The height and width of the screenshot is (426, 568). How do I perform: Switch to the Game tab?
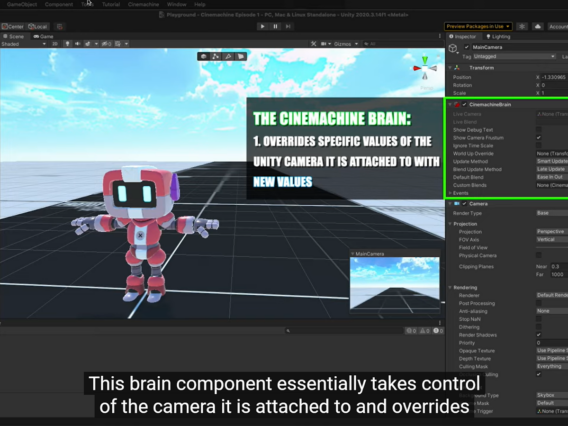pyautogui.click(x=43, y=37)
